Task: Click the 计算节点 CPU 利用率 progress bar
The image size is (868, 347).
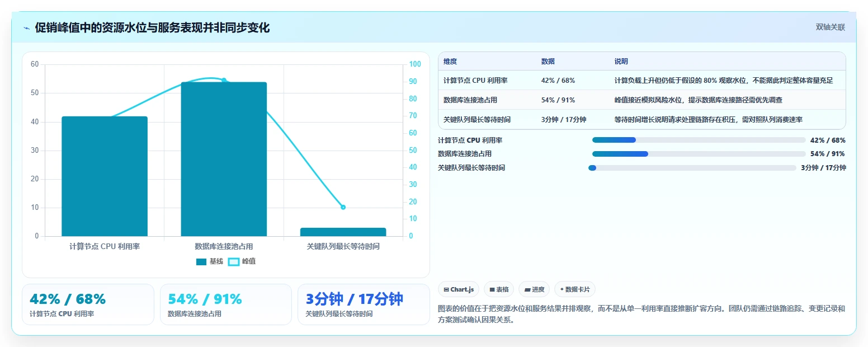Action: (699, 140)
